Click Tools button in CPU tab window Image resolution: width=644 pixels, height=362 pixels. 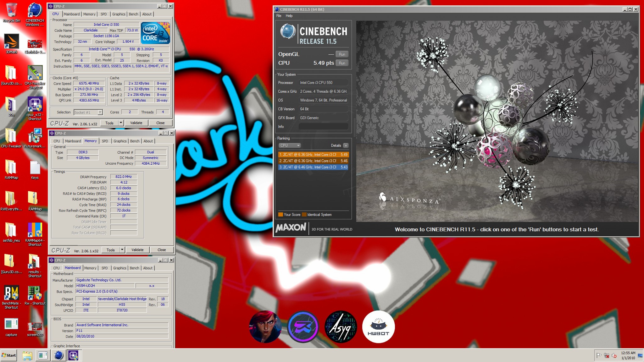pos(109,123)
